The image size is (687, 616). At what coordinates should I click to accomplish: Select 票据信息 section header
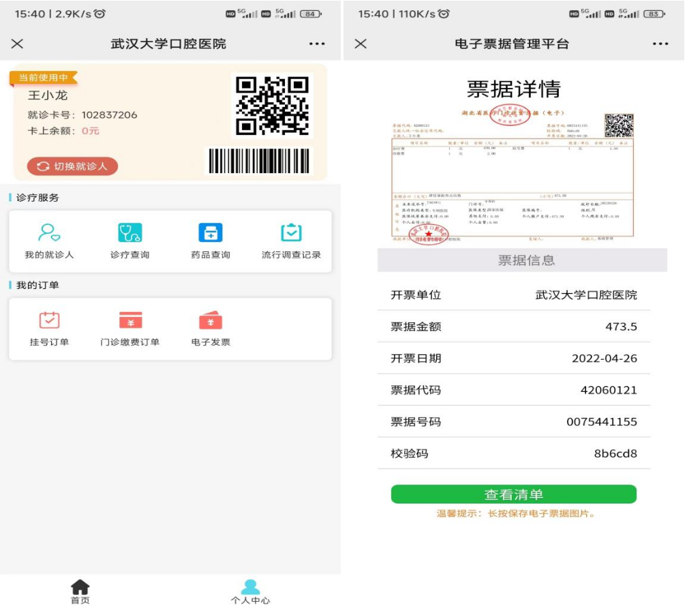(522, 260)
